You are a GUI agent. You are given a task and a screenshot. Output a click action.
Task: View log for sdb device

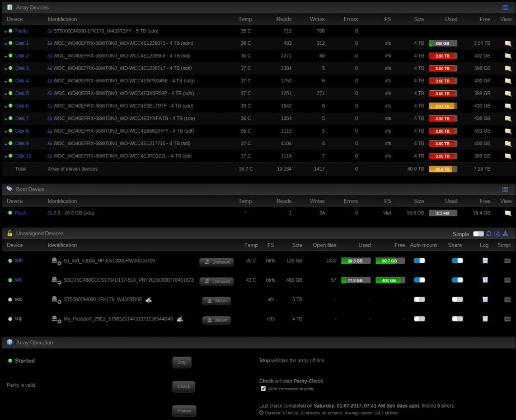(485, 260)
